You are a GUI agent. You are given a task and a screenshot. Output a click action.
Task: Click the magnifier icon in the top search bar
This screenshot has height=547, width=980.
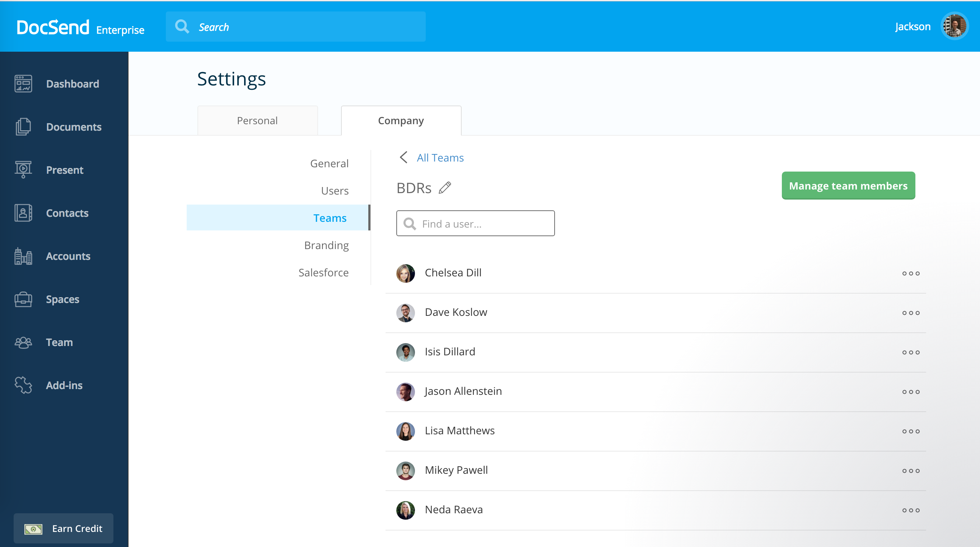click(x=182, y=27)
